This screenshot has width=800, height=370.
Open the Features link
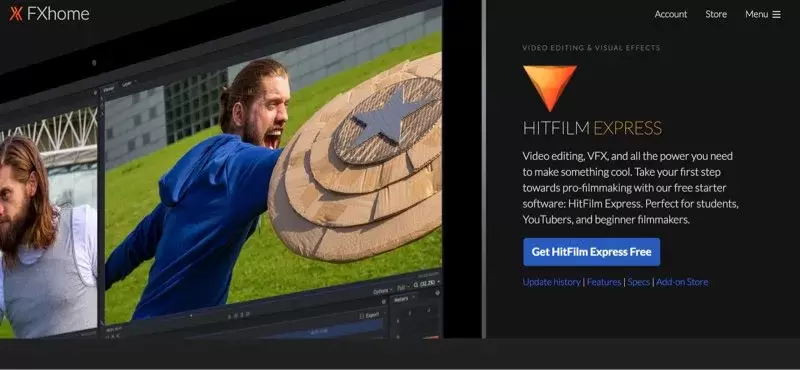coord(604,282)
